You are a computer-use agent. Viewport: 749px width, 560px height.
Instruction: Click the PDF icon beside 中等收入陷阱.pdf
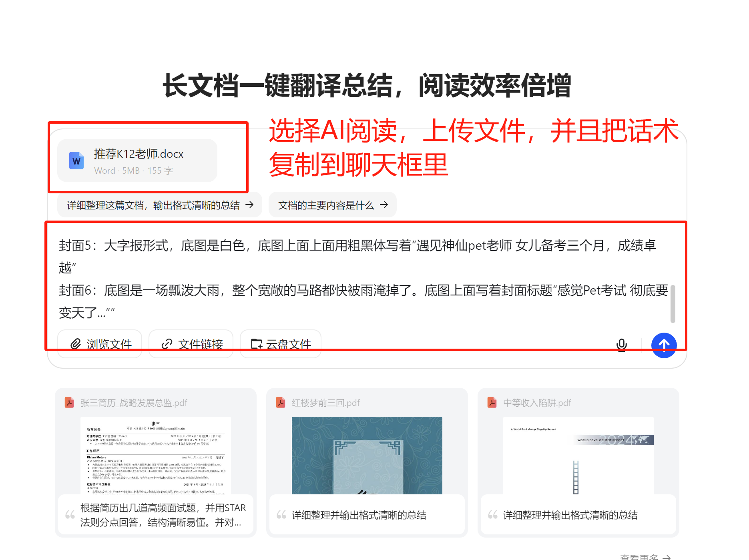(492, 402)
